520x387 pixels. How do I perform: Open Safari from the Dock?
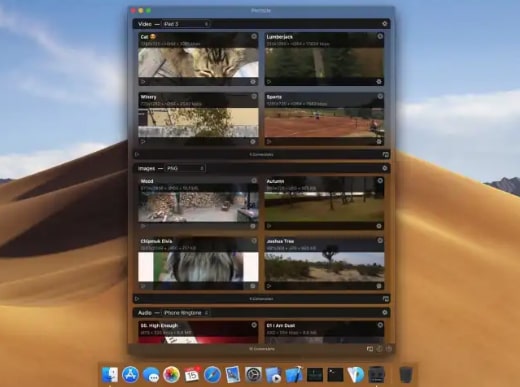pos(212,375)
